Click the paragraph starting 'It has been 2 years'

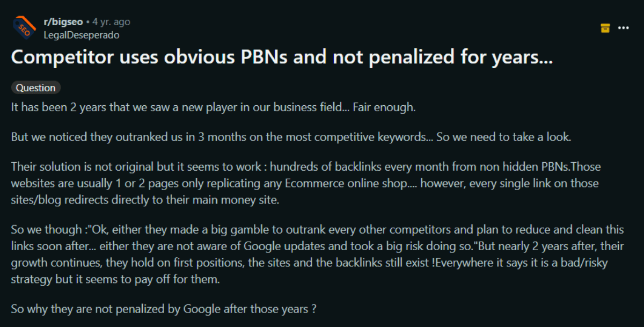pyautogui.click(x=214, y=107)
